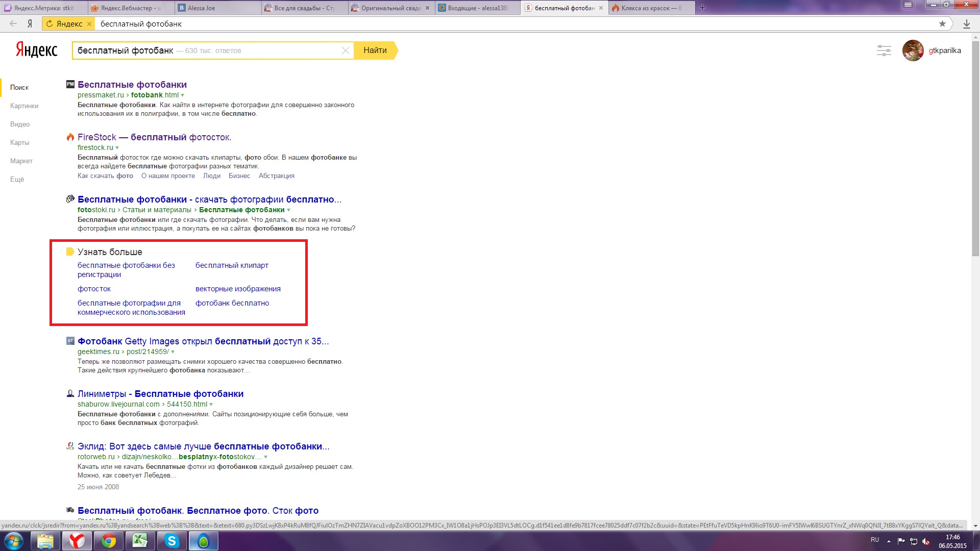Click FireStock flame favicon
This screenshot has width=980, height=551.
70,137
